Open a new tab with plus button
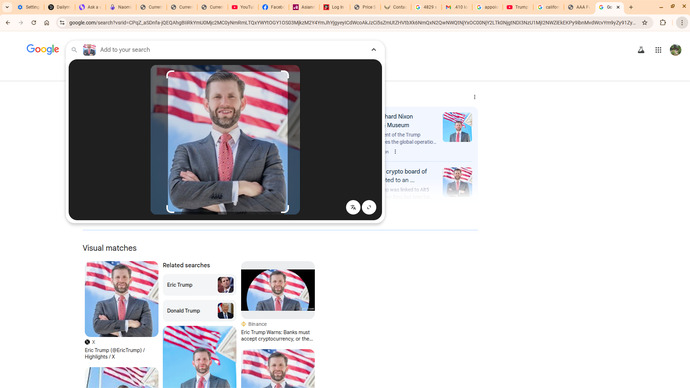The width and height of the screenshot is (690, 388). (x=631, y=7)
